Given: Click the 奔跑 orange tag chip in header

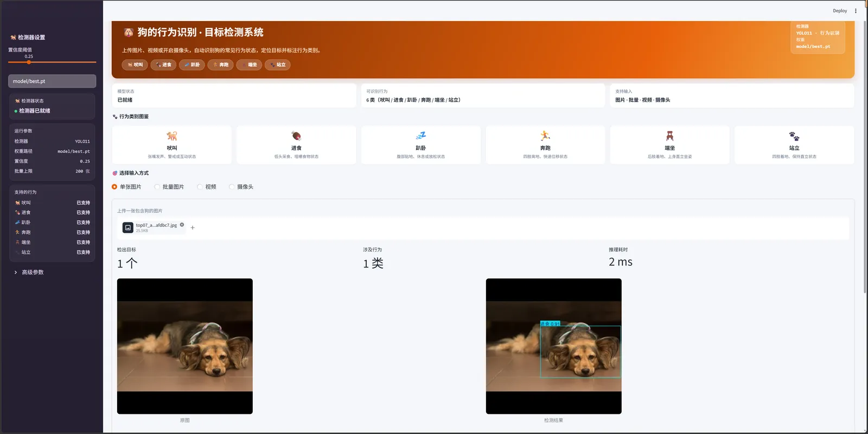Looking at the screenshot, I should coord(220,65).
